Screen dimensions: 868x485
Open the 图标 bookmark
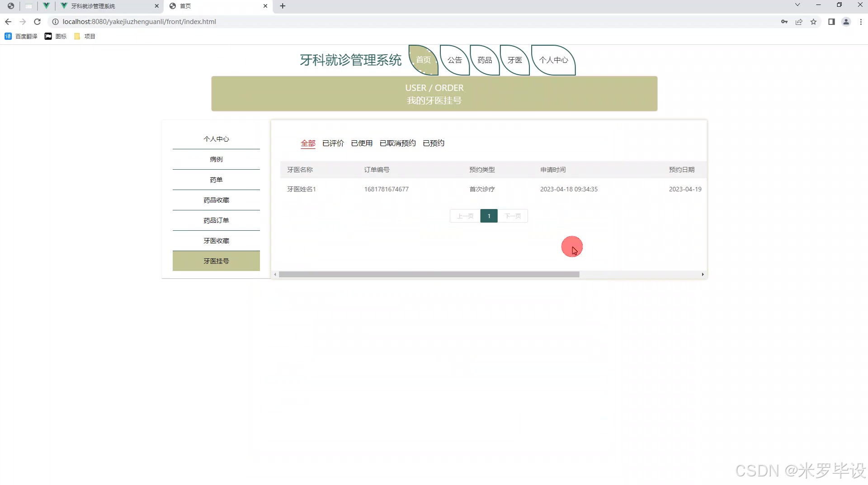click(x=55, y=36)
